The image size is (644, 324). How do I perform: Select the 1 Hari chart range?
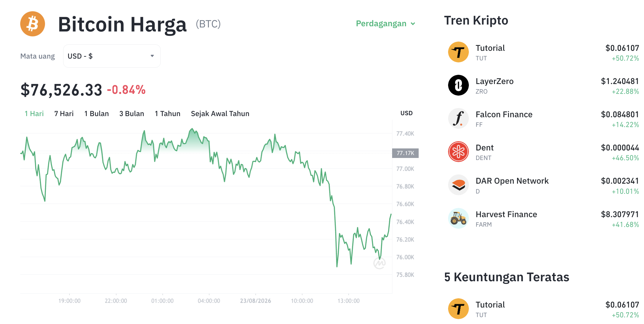(x=34, y=114)
